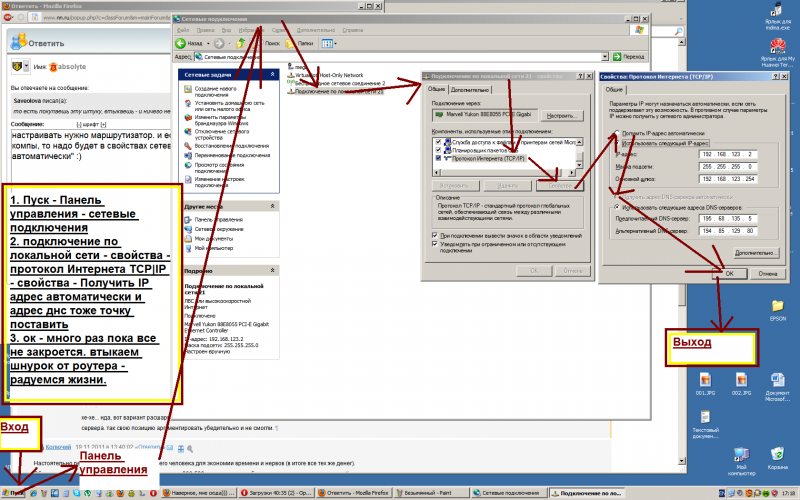800x500 pixels.
Task: Open the Recycle Bin (Корзина) desktop icon
Action: pyautogui.click(x=777, y=459)
